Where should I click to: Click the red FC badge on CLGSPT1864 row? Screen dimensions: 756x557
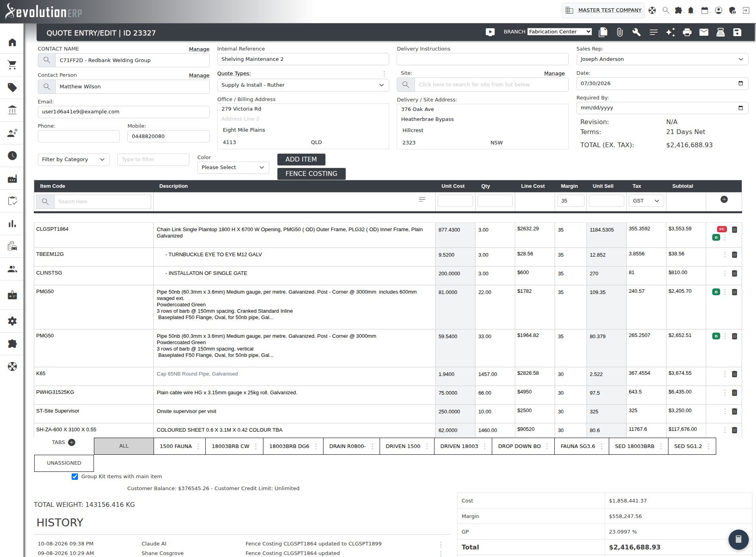(722, 229)
